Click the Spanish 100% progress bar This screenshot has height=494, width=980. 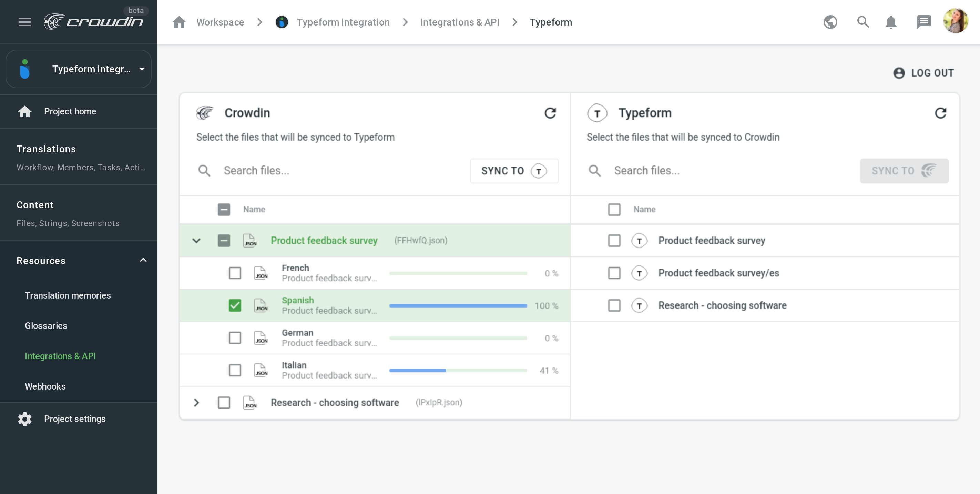coord(458,306)
